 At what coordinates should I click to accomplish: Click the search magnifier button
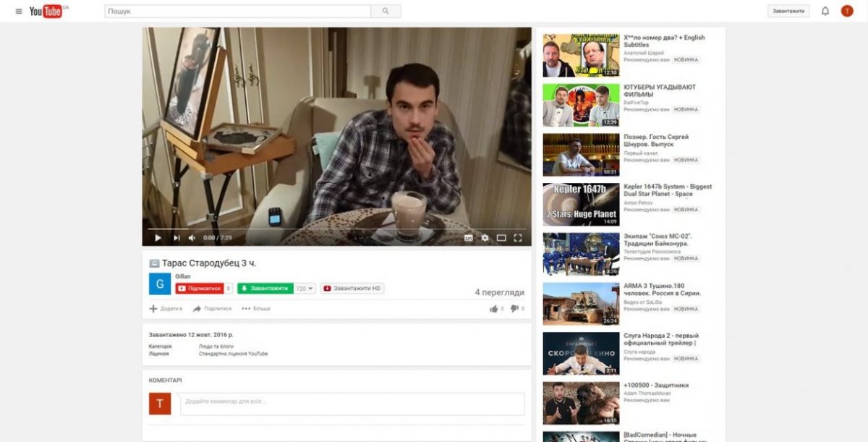(386, 12)
